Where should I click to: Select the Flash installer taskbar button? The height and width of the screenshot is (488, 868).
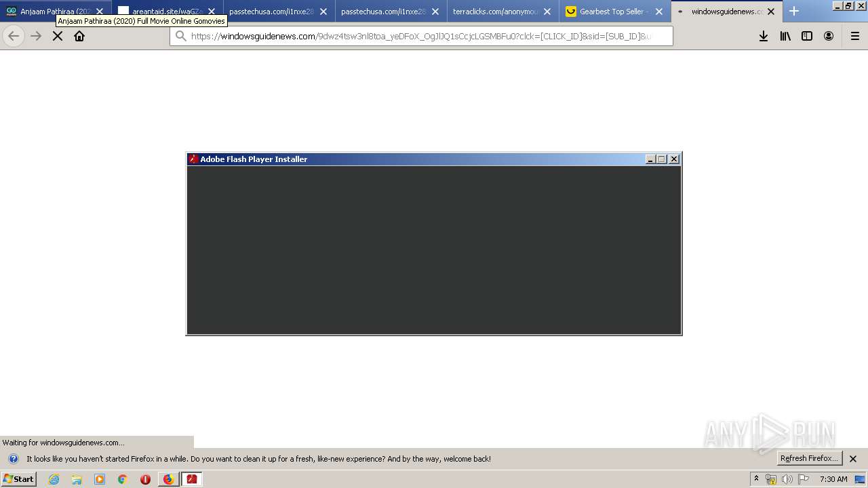[x=192, y=479]
